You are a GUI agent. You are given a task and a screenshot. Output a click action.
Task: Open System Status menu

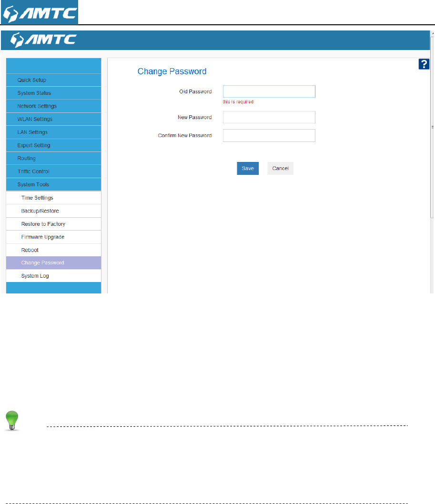[x=53, y=93]
